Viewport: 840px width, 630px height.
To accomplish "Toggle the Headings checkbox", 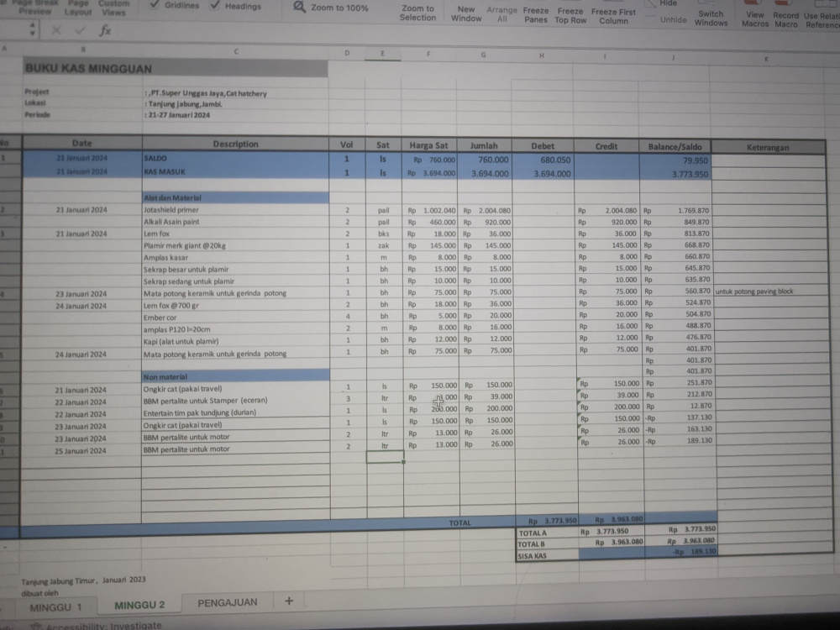I will 215,5.
